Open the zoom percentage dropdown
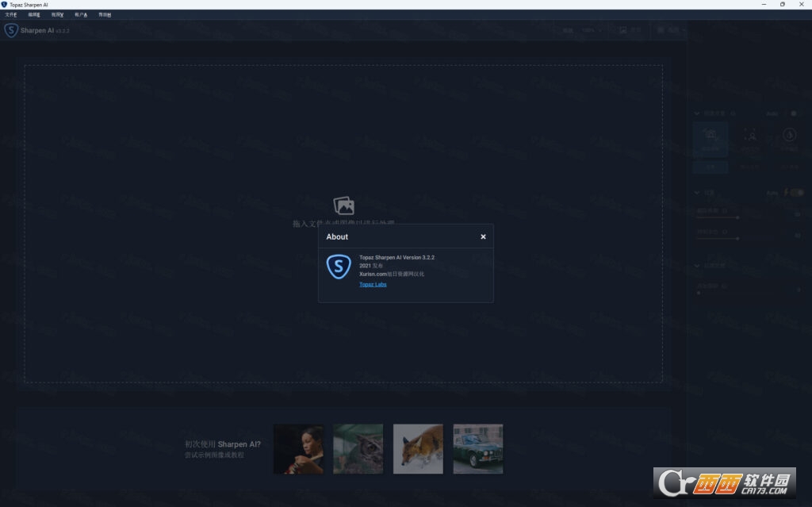The height and width of the screenshot is (507, 812). click(592, 31)
